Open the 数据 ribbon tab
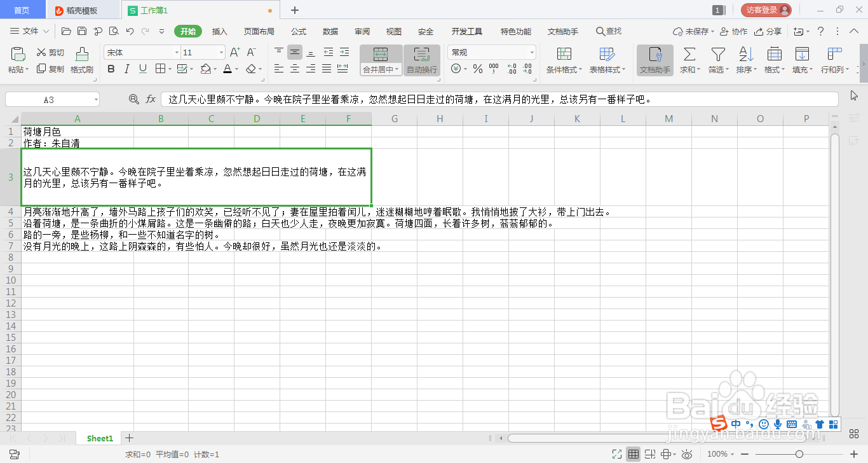This screenshot has width=868, height=463. coord(330,31)
